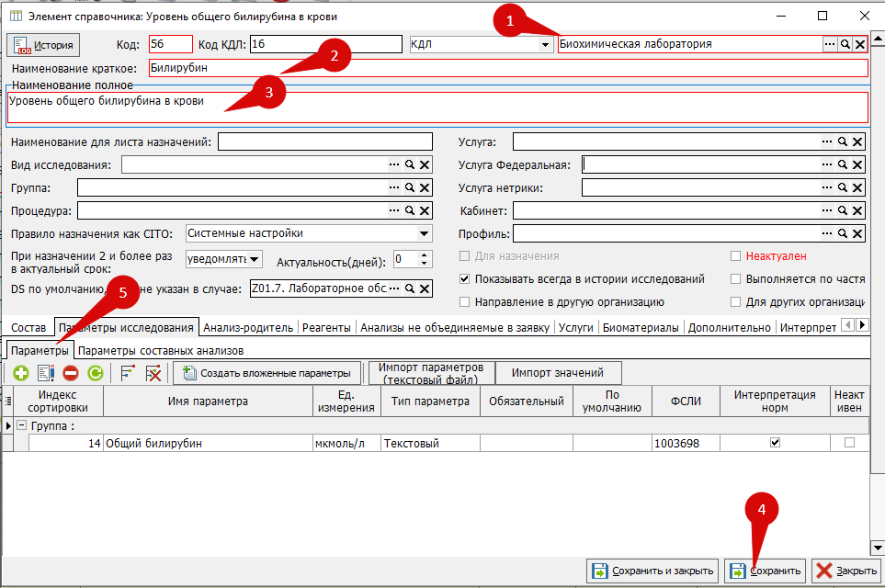
Task: Click the tree icon with red cross
Action: [x=153, y=373]
